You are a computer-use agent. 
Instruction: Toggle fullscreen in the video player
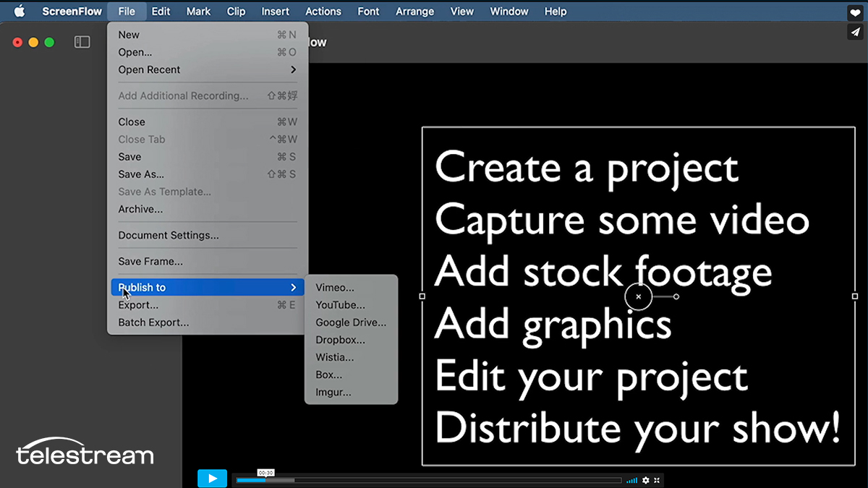pyautogui.click(x=657, y=480)
